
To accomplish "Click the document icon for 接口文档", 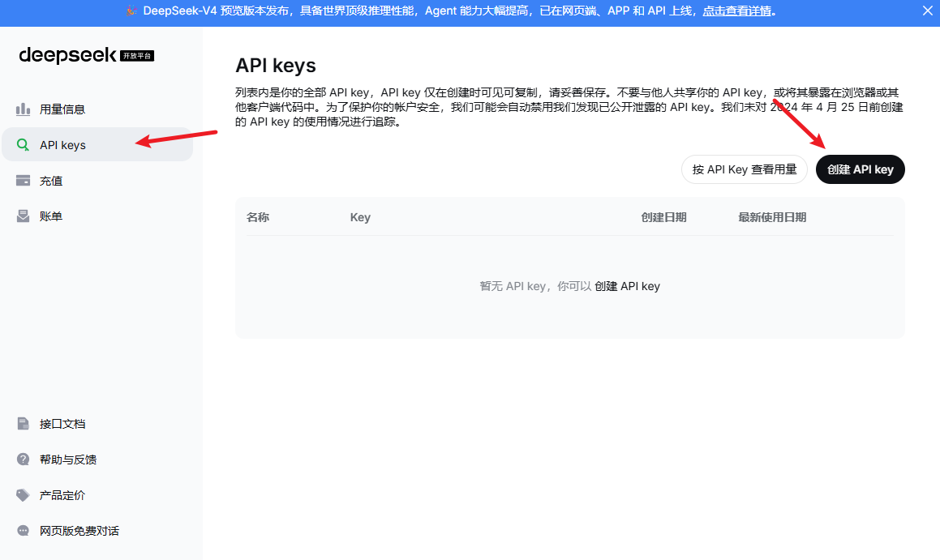I will [x=23, y=423].
